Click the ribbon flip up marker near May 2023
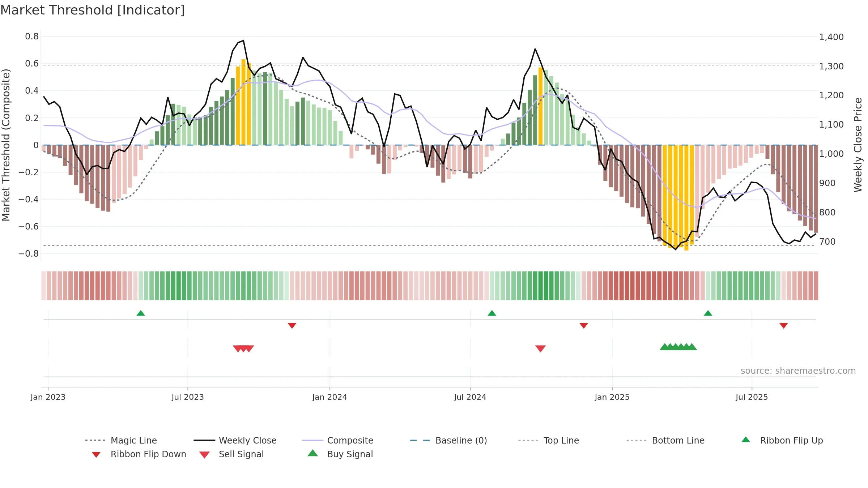 [x=141, y=313]
